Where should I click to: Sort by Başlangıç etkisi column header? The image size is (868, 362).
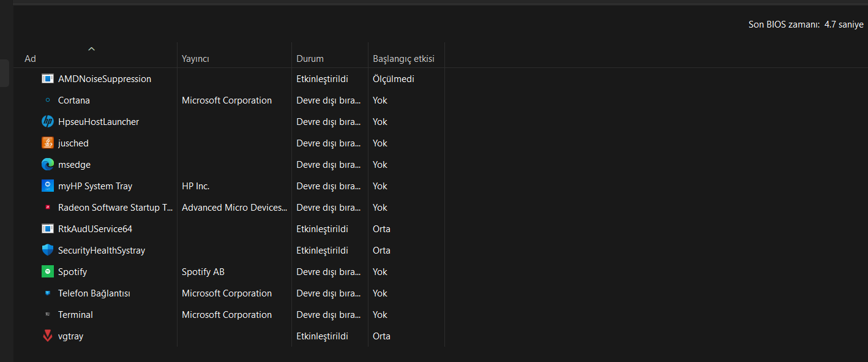tap(403, 59)
